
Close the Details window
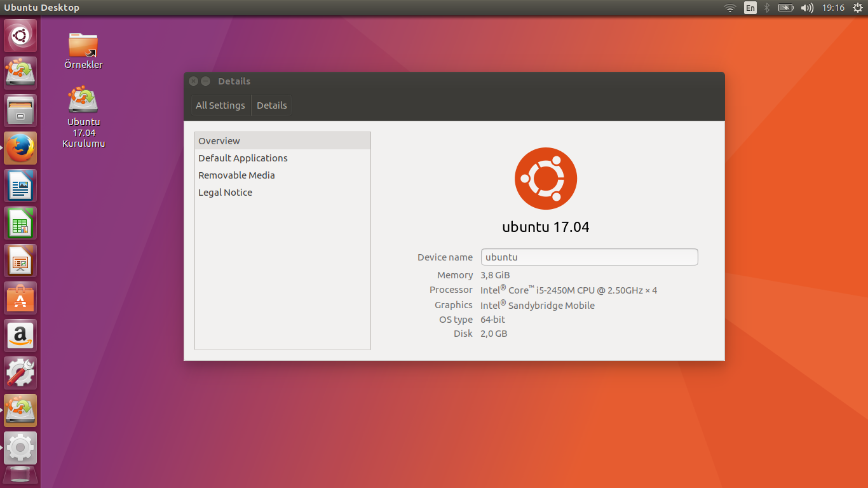click(x=194, y=81)
